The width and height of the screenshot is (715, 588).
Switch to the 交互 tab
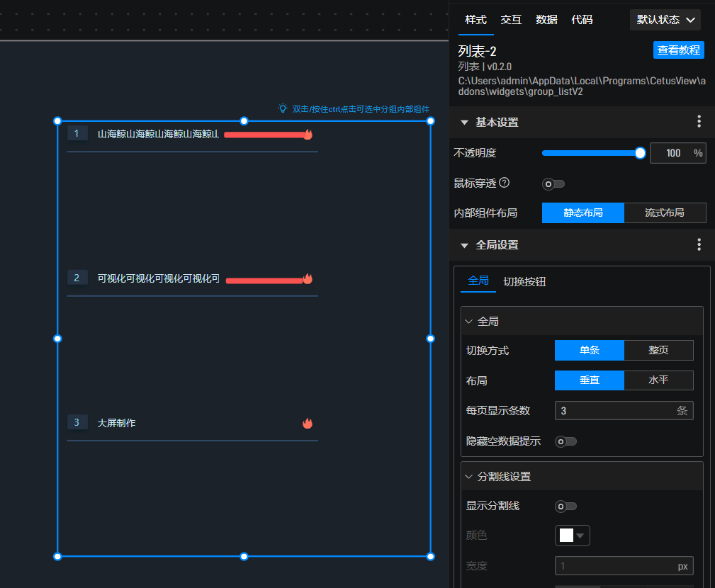[x=511, y=20]
